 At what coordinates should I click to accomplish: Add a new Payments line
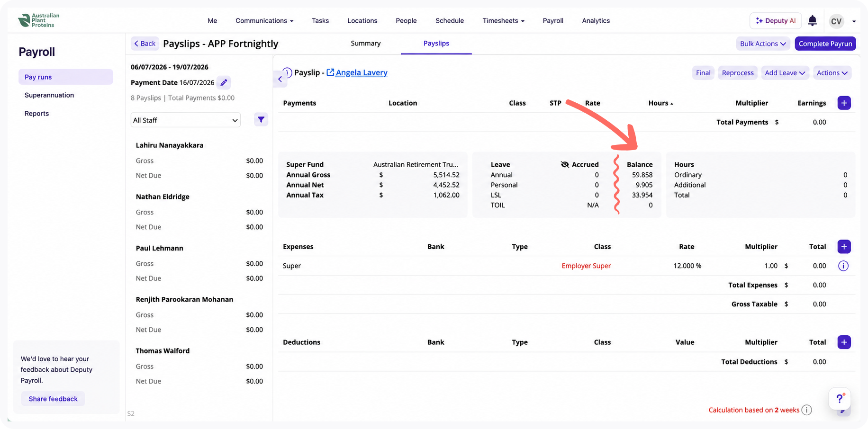[x=844, y=103]
